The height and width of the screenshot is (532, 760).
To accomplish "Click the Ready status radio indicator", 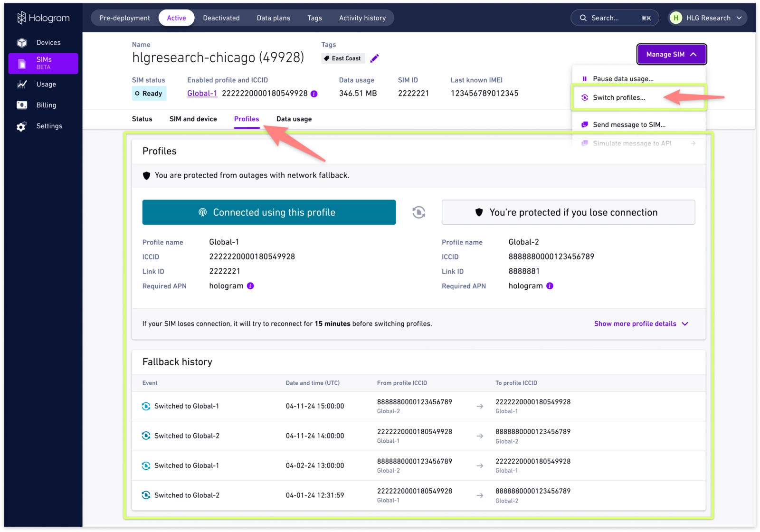I will point(137,94).
